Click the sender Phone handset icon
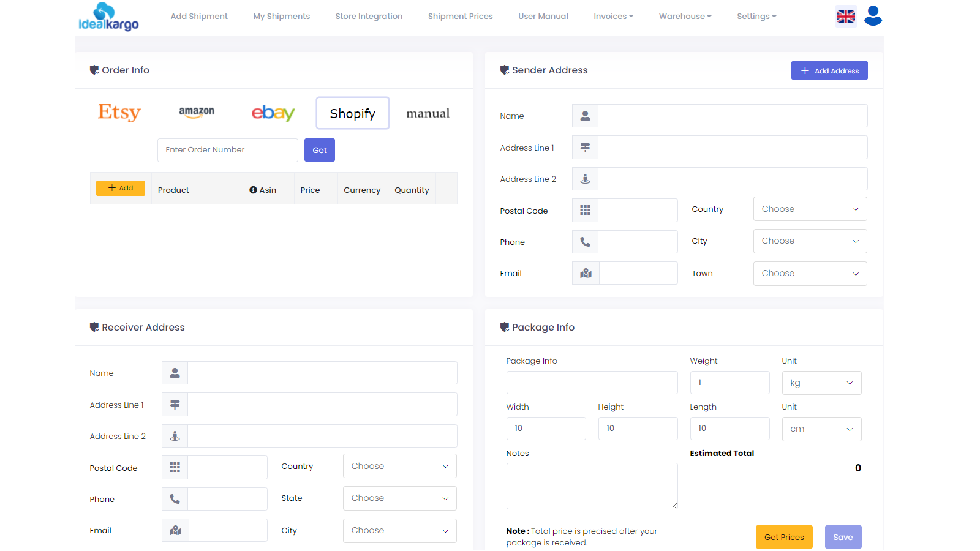This screenshot has width=980, height=551. (585, 242)
